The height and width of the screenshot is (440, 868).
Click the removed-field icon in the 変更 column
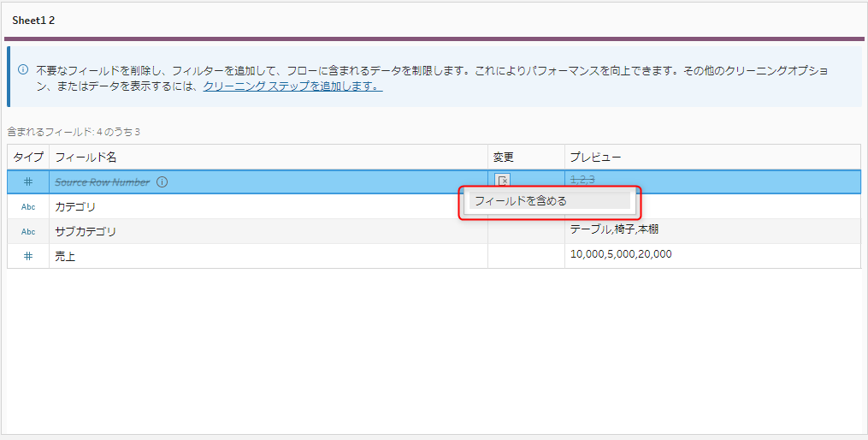(502, 181)
